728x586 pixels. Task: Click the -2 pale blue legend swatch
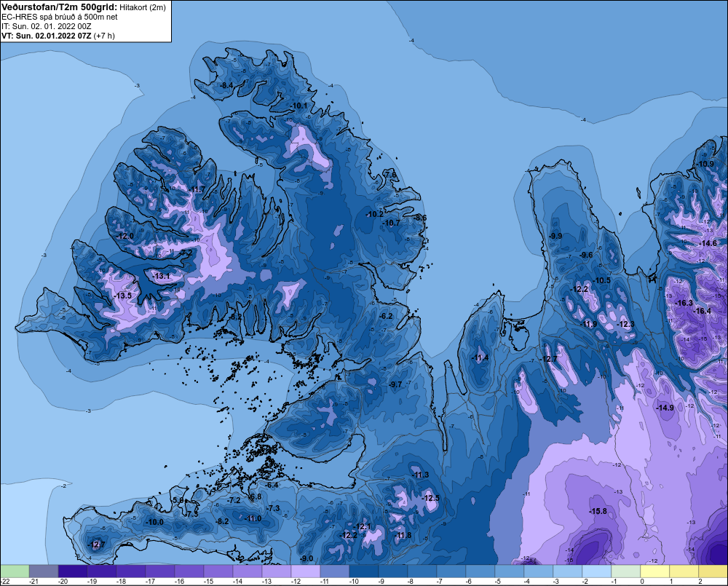click(597, 571)
